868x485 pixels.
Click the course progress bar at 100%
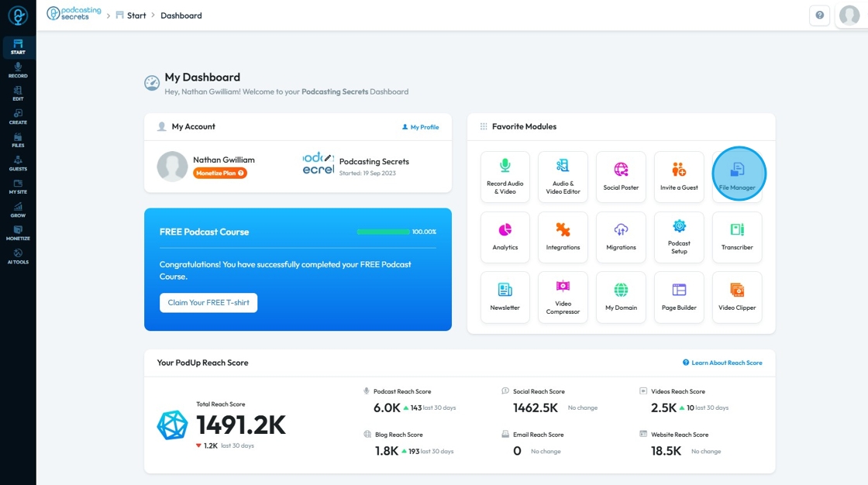[x=383, y=232]
